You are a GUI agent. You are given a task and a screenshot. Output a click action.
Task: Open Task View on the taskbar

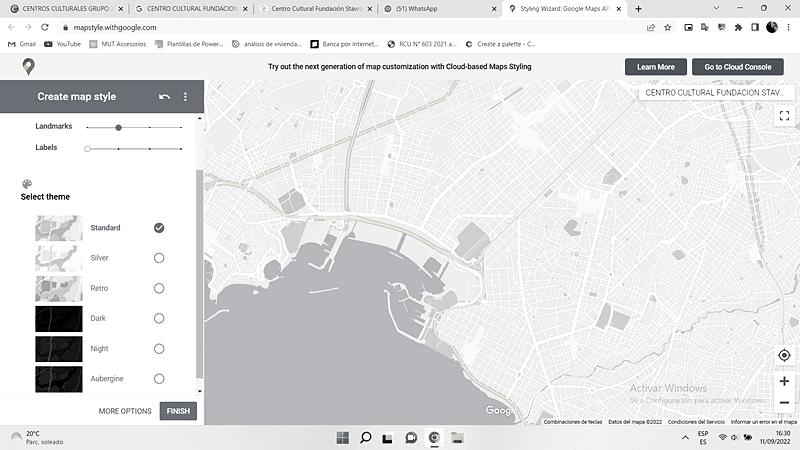pos(388,438)
